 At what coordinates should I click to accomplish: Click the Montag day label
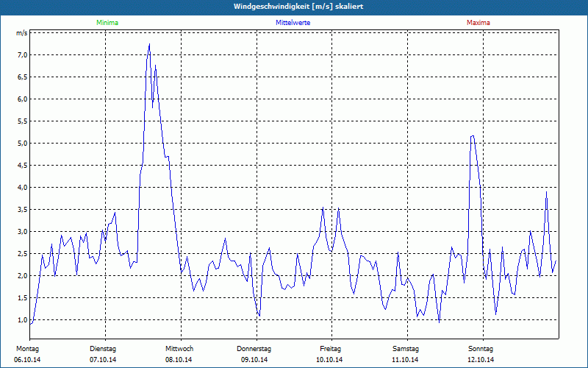point(27,349)
